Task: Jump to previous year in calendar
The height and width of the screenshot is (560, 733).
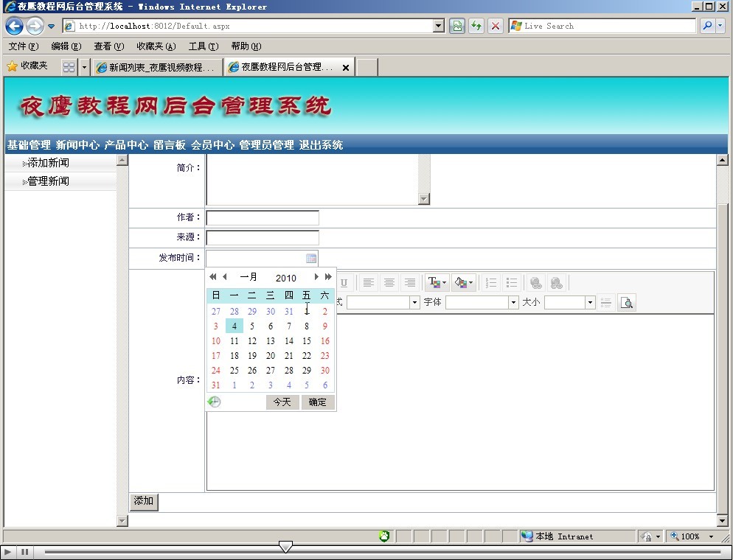Action: tap(213, 277)
